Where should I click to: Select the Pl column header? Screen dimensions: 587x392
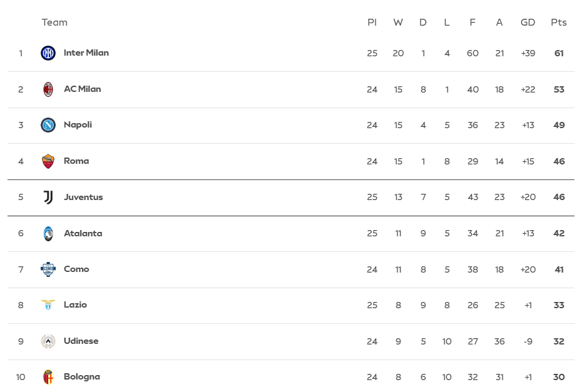(372, 23)
